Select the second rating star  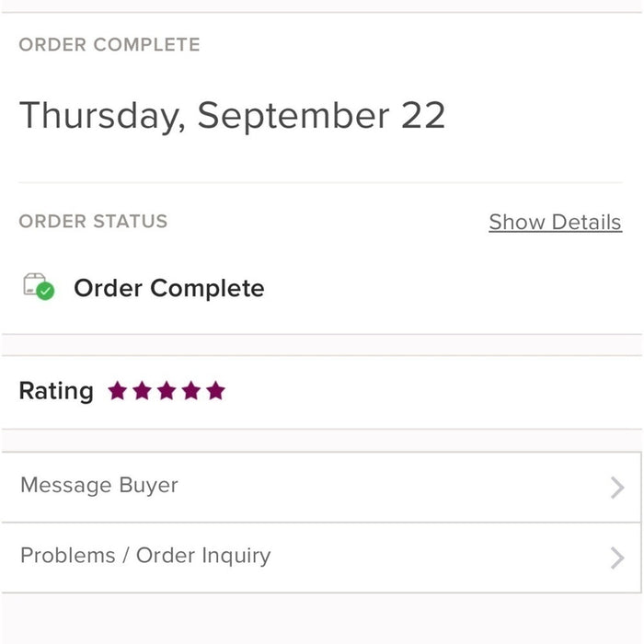click(142, 391)
